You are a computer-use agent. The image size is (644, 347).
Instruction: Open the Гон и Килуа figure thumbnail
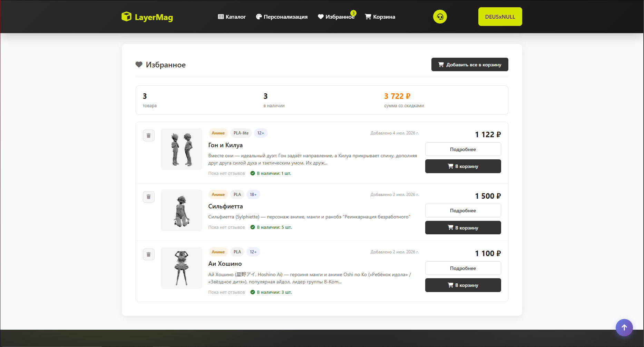[x=182, y=149]
